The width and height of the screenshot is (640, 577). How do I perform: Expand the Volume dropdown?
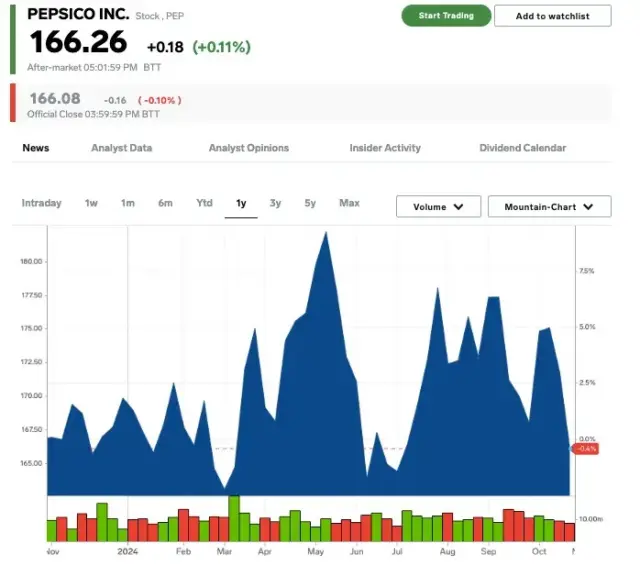[438, 207]
